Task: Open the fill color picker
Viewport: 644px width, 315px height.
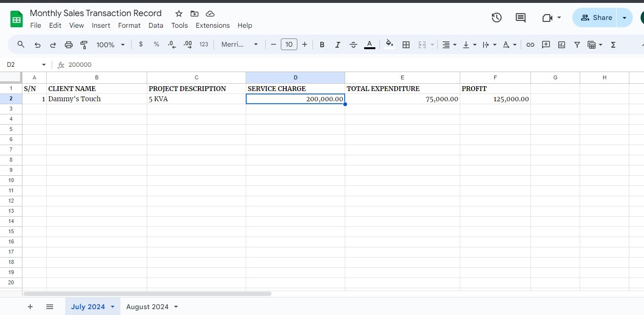Action: [389, 45]
